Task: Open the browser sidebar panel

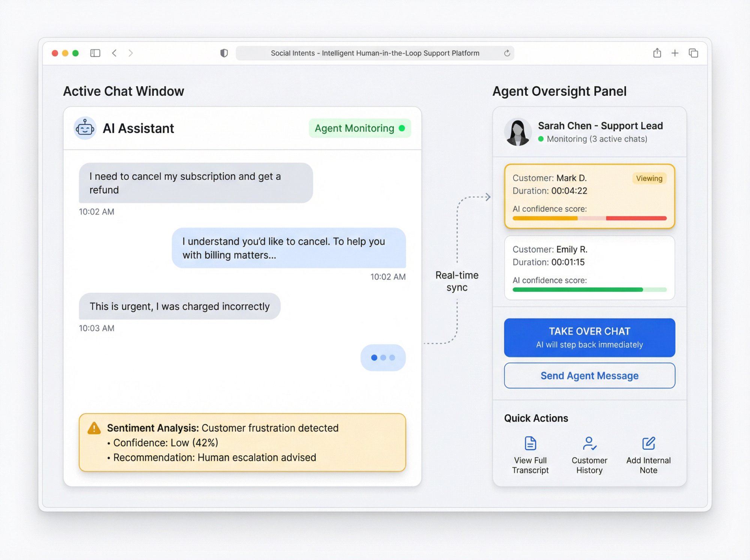Action: [95, 53]
